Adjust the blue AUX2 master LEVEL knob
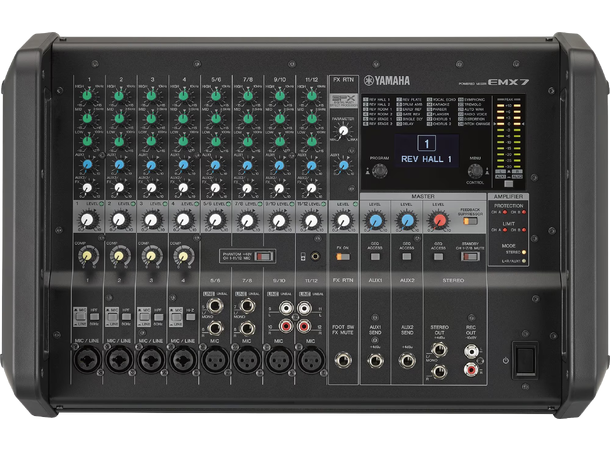The width and height of the screenshot is (610, 450). pyautogui.click(x=407, y=220)
